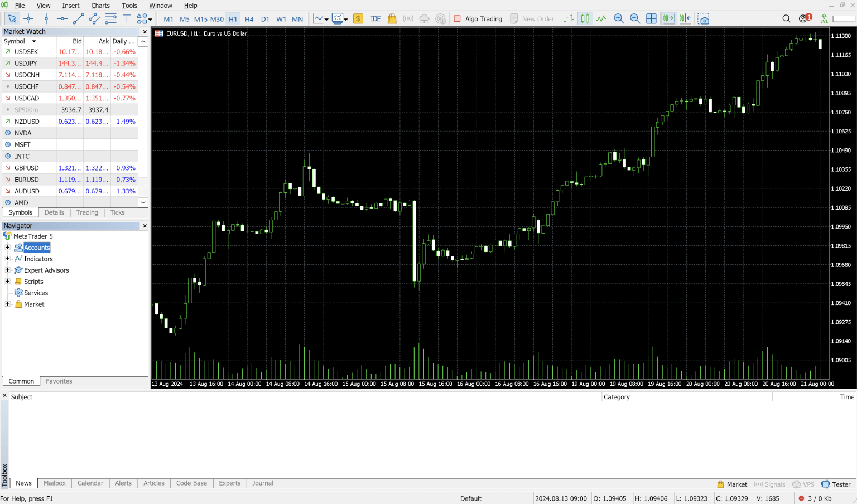Screen dimensions: 857x504
Task: Toggle chart auto scroll
Action: pos(668,19)
